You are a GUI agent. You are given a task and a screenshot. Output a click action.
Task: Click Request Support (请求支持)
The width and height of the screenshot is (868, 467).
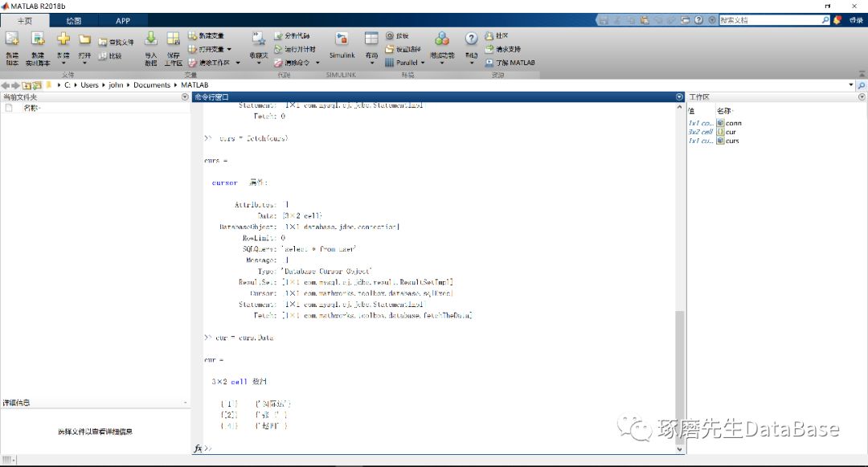click(x=502, y=49)
